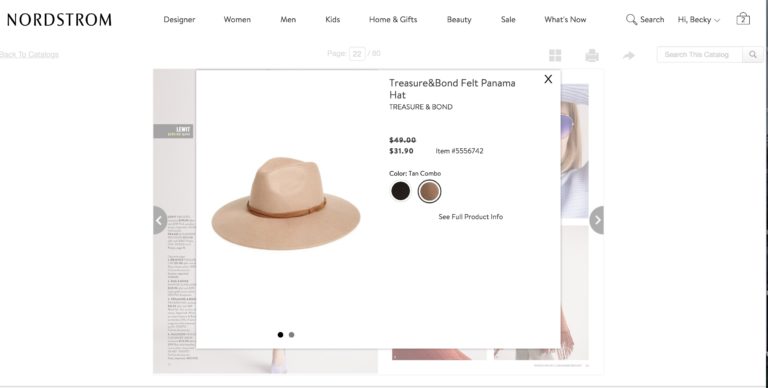Viewport: 768px width, 388px height.
Task: Click the TREASURE & BOND brand name
Action: pos(421,107)
